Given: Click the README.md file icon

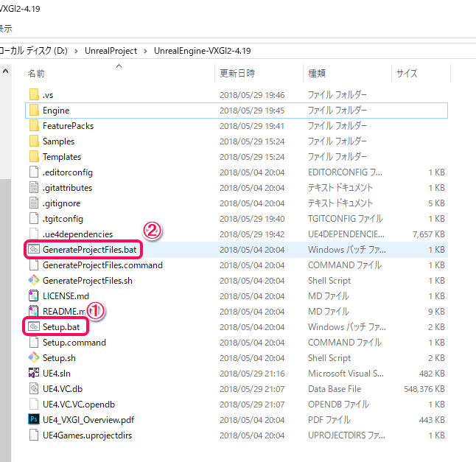Looking at the screenshot, I should (x=34, y=312).
